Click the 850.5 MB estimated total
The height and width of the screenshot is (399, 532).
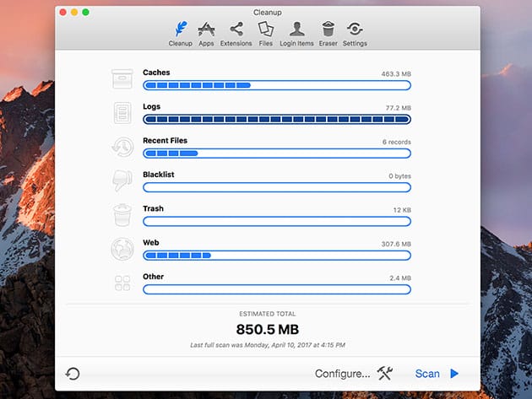[x=266, y=329]
